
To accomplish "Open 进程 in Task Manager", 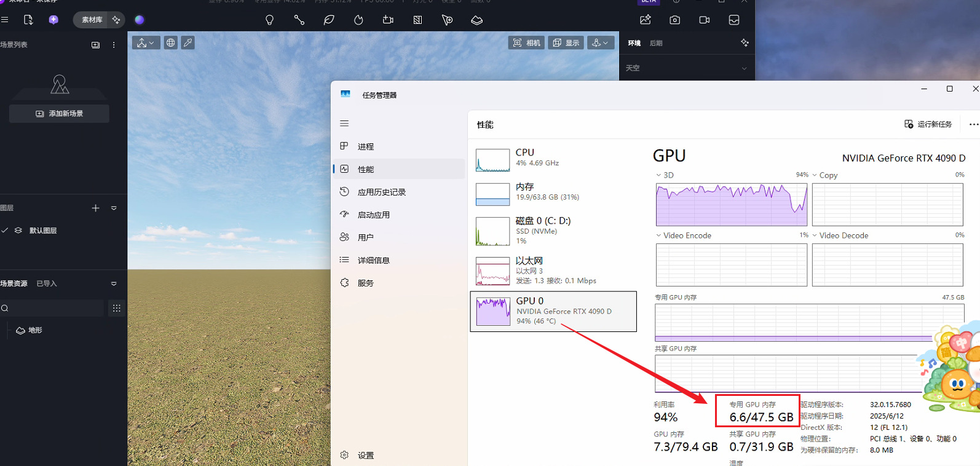I will click(x=399, y=146).
